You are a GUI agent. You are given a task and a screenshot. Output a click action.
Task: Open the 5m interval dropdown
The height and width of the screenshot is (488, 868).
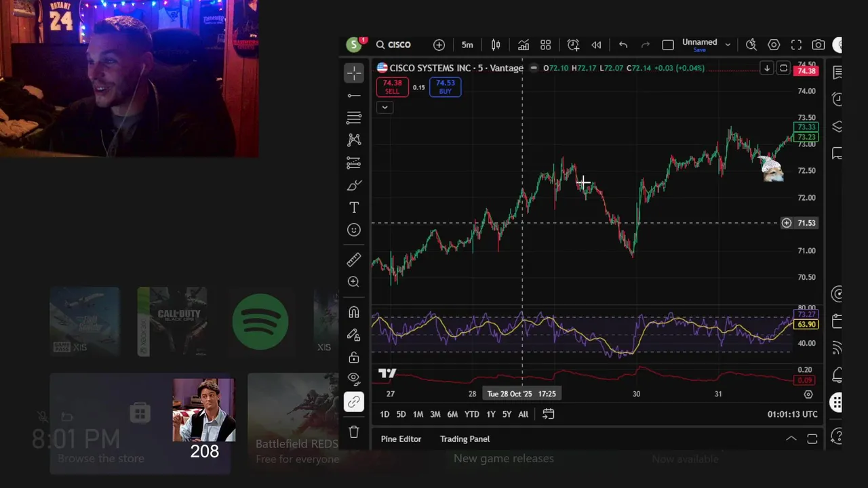pyautogui.click(x=467, y=45)
